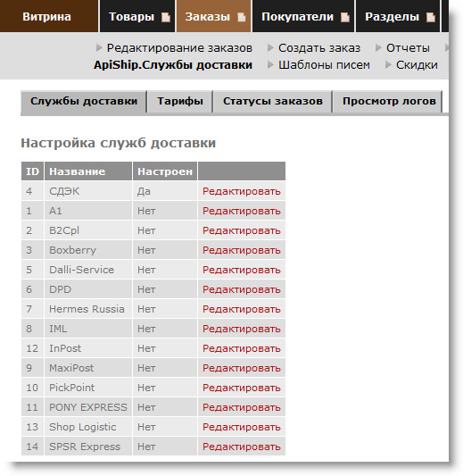Edit the MaxiPost delivery service
This screenshot has height=476, width=463.
pos(242,368)
